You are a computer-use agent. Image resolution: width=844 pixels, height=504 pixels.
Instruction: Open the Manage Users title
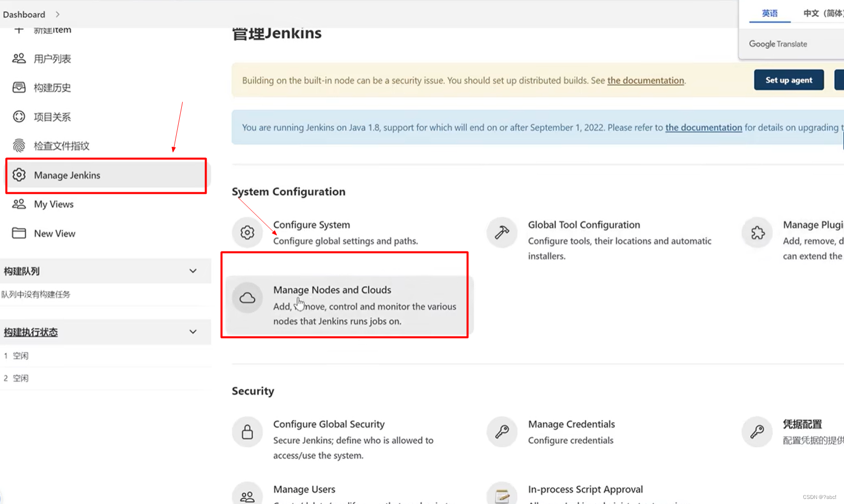[x=304, y=489]
